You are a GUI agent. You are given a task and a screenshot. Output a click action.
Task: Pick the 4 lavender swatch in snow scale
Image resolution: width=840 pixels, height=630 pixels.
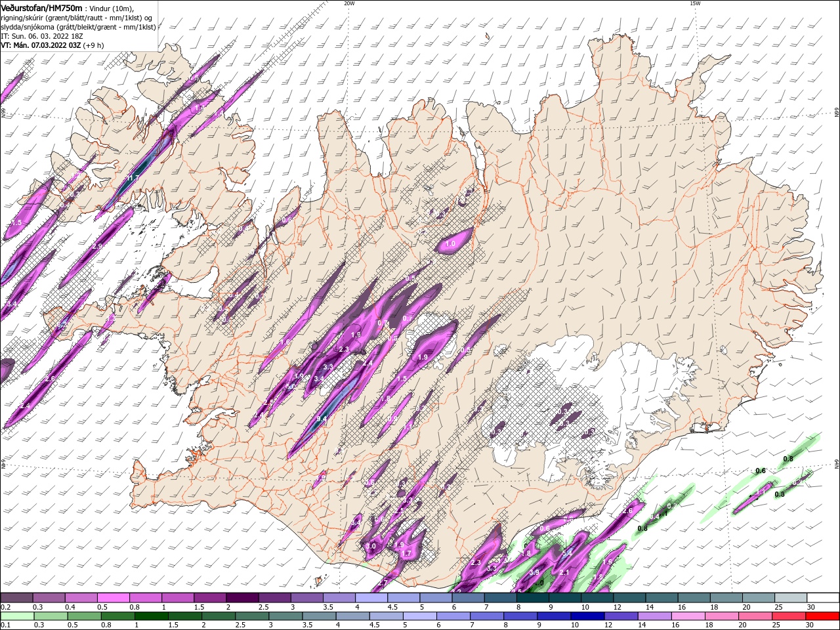coord(370,598)
